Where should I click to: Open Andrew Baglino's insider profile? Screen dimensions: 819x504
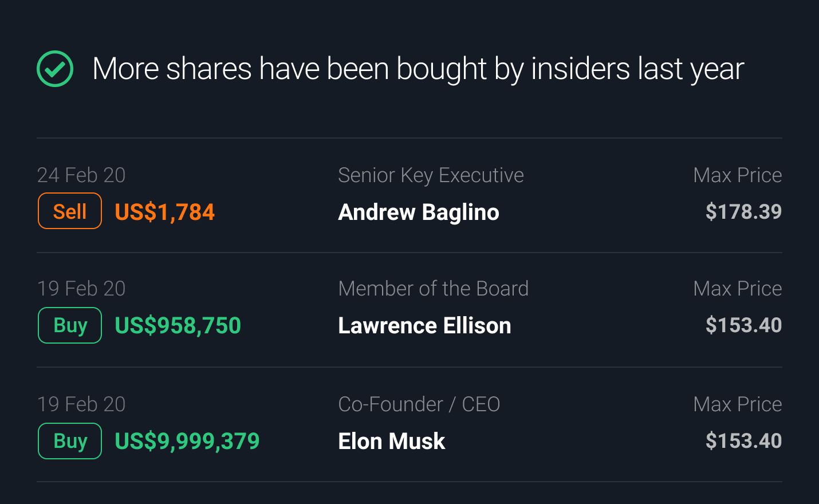point(419,212)
